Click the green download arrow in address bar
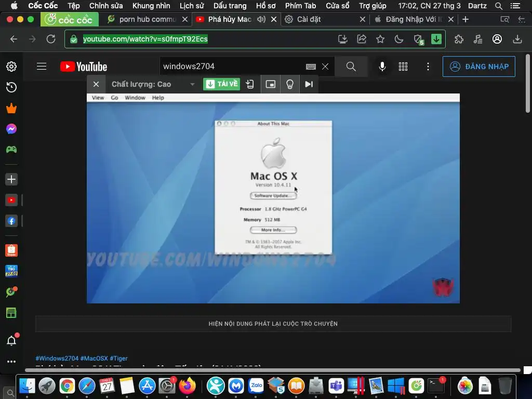Viewport: 532px width, 399px height. coord(436,39)
